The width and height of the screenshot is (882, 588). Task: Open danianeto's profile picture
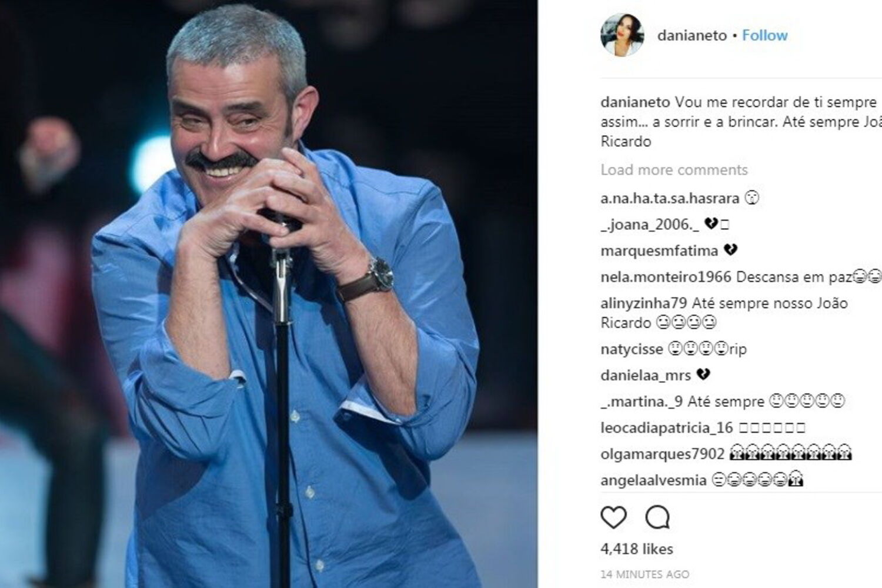pyautogui.click(x=622, y=35)
